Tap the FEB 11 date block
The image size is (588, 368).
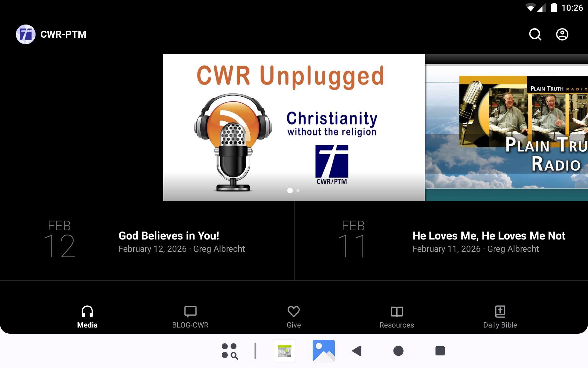353,239
